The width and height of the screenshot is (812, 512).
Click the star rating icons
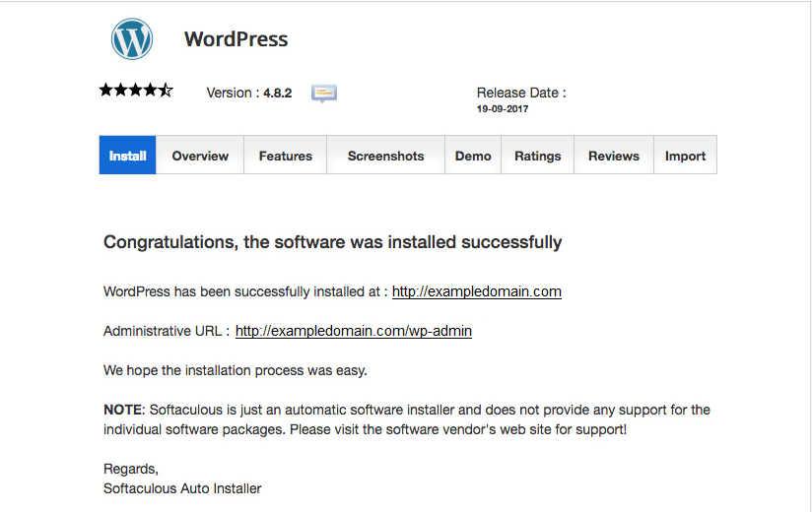pyautogui.click(x=136, y=91)
